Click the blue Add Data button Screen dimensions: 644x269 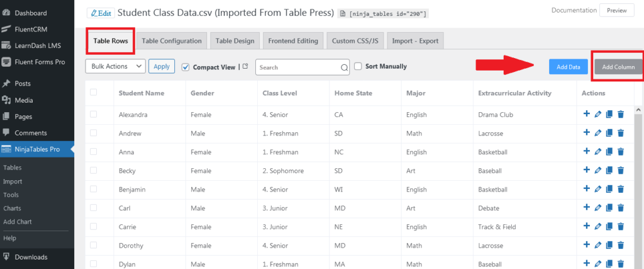[x=569, y=67]
